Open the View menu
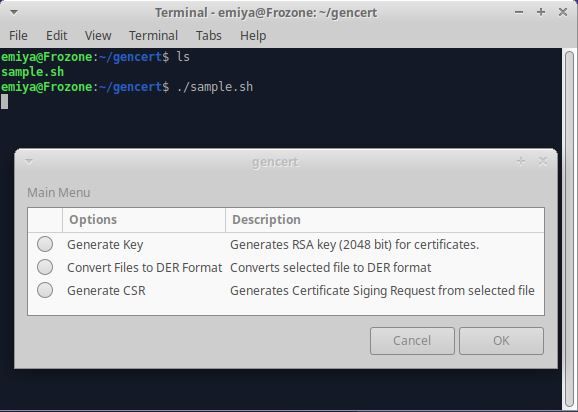Screen dimensions: 578x412 98,36
